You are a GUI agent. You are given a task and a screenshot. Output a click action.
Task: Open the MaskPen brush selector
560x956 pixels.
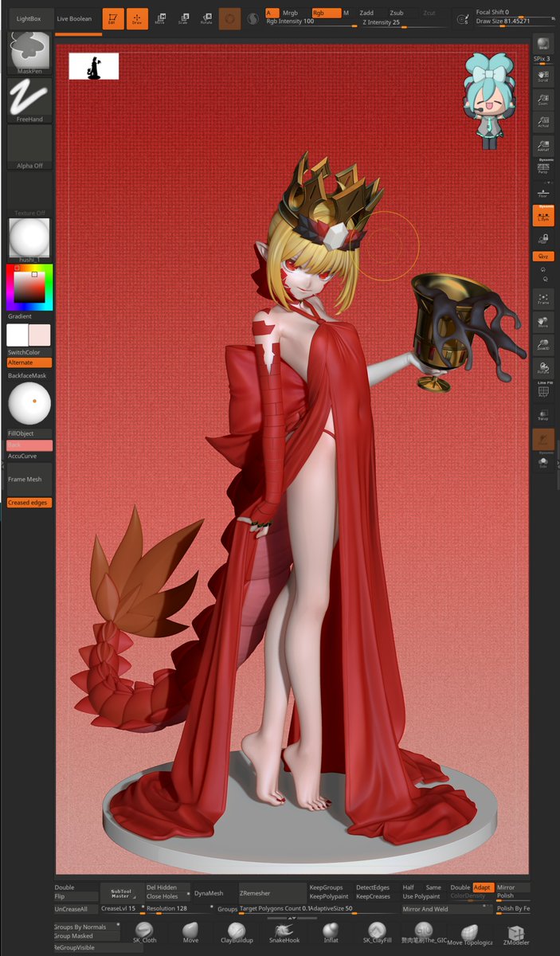[x=29, y=54]
